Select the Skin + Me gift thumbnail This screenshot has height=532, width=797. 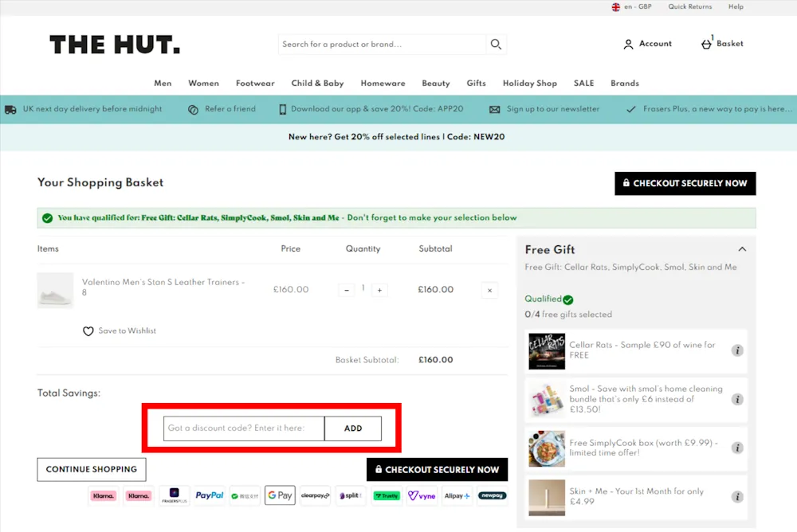point(547,498)
